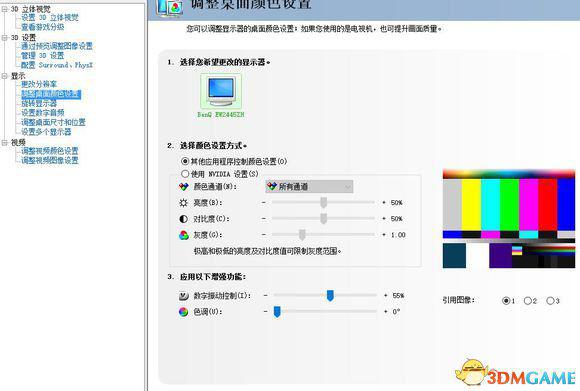Click the contrast slider handle
This screenshot has width=580, height=391.
tap(324, 218)
